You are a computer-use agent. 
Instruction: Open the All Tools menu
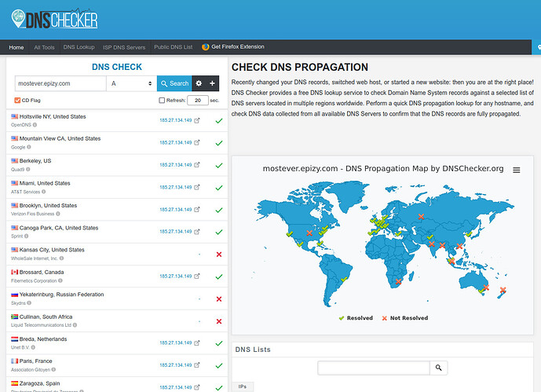44,47
